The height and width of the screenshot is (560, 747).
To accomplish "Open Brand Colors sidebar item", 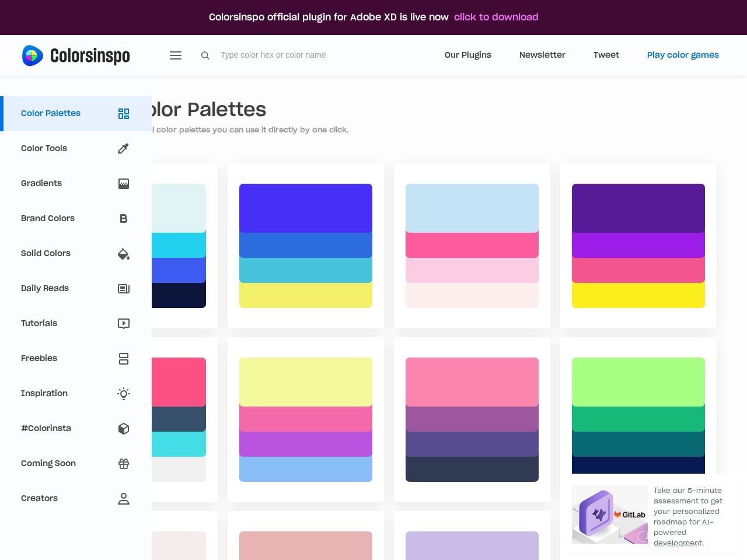I will (76, 219).
